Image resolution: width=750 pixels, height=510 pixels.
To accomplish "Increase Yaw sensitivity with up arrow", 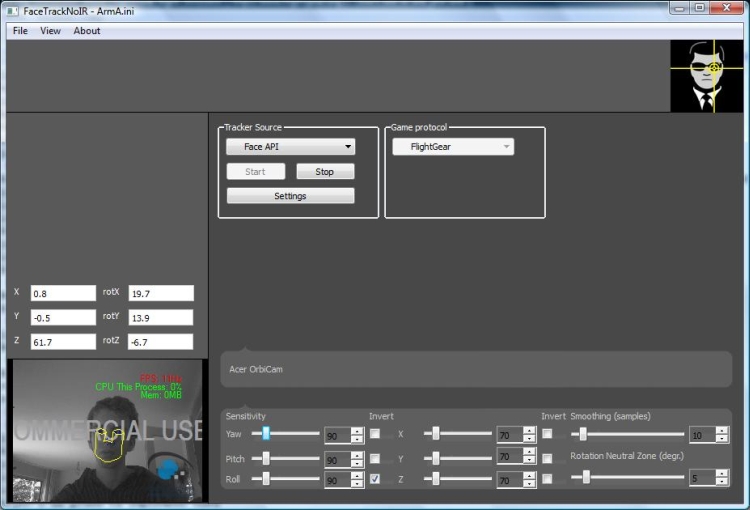I will pyautogui.click(x=357, y=431).
